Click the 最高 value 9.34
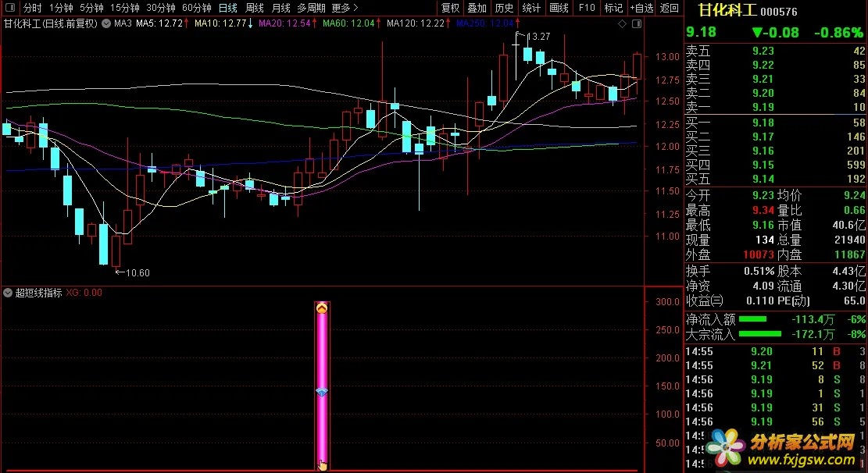The height and width of the screenshot is (473, 868). pos(763,210)
